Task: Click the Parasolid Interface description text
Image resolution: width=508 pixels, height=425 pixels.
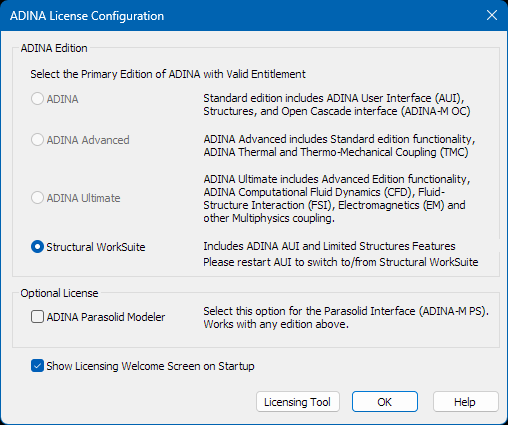Action: coord(346,317)
